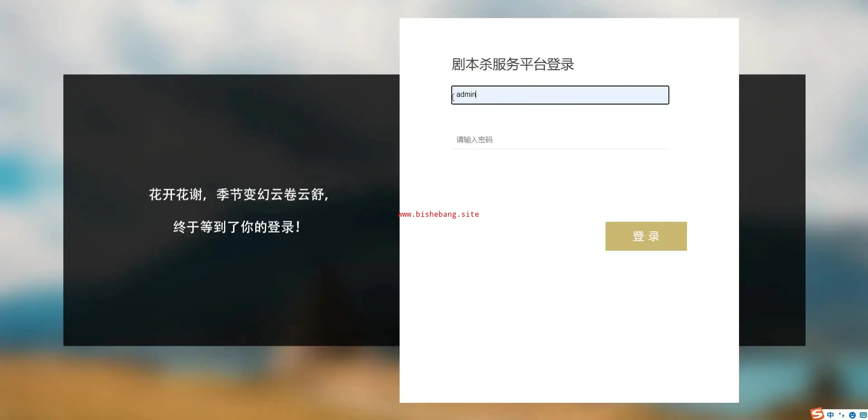Screen dimensions: 868x420
Task: Focus the username field containing admin
Action: (560, 95)
